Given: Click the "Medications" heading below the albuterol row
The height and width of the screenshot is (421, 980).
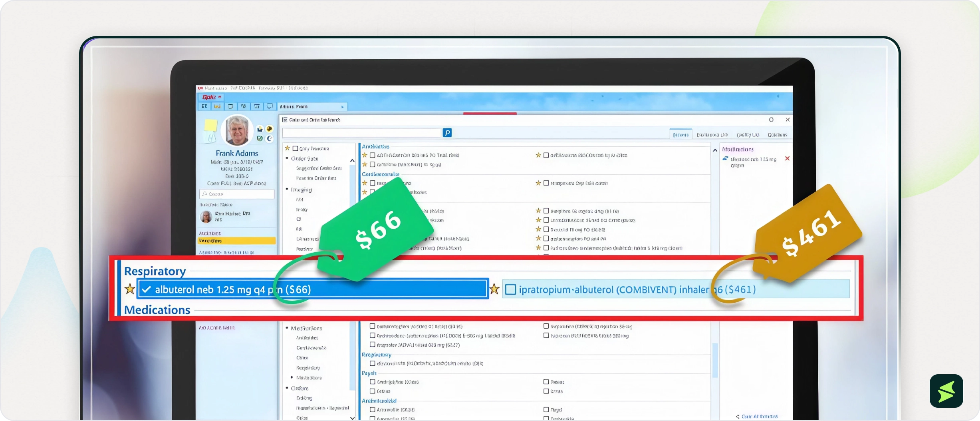Looking at the screenshot, I should click(157, 310).
